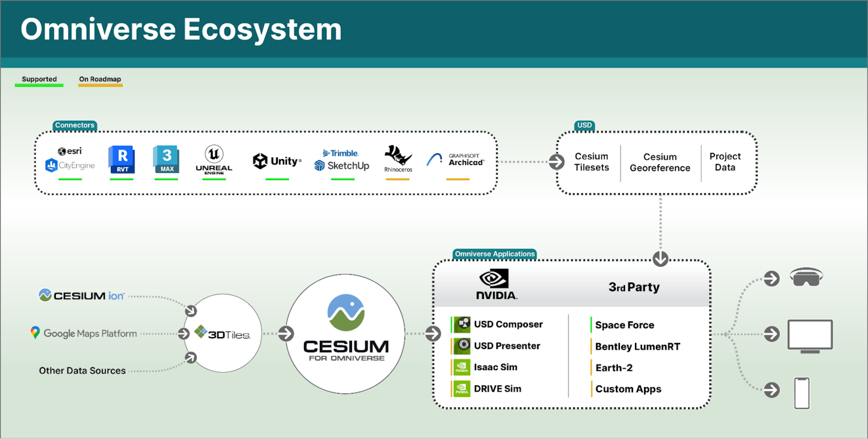Expand the USD group label
The height and width of the screenshot is (439, 868).
[x=584, y=125]
